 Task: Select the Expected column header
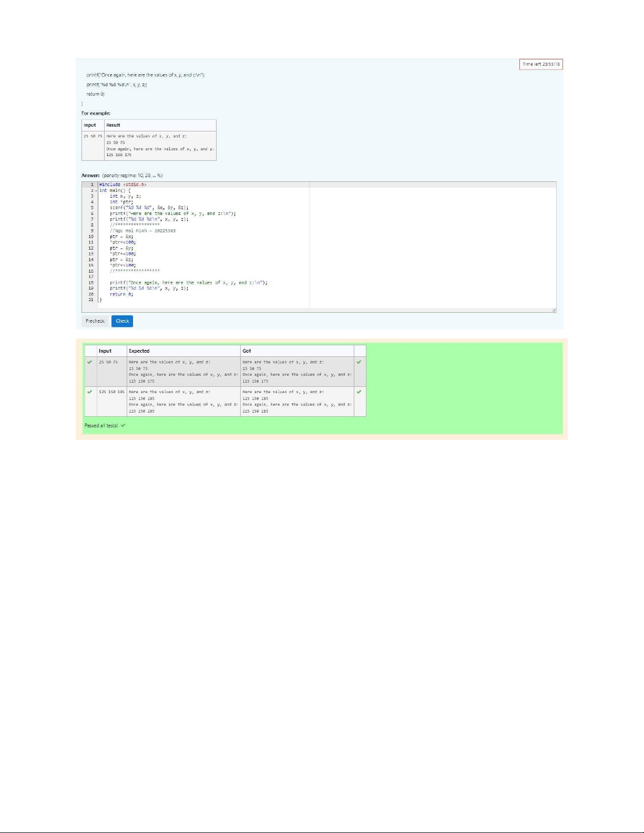(139, 351)
